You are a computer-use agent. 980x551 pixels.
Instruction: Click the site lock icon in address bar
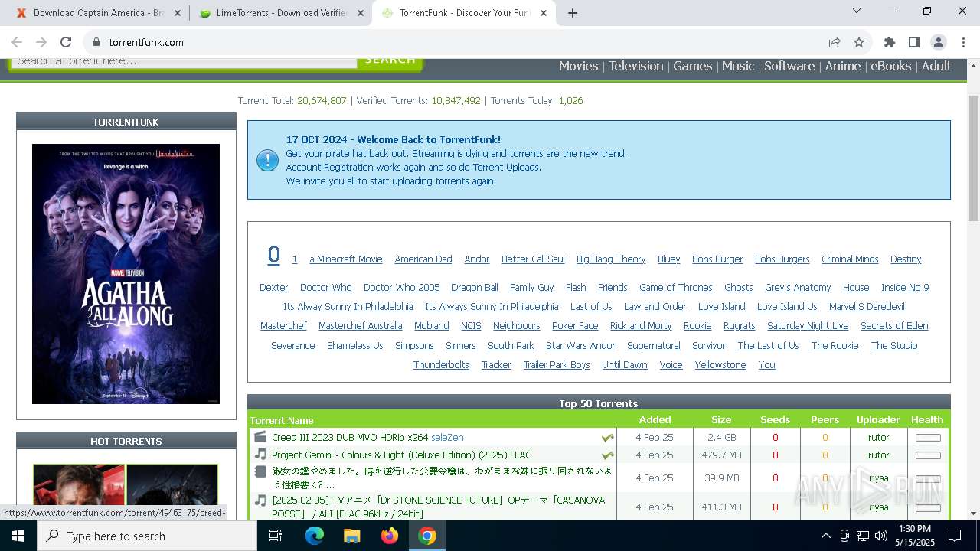click(96, 42)
